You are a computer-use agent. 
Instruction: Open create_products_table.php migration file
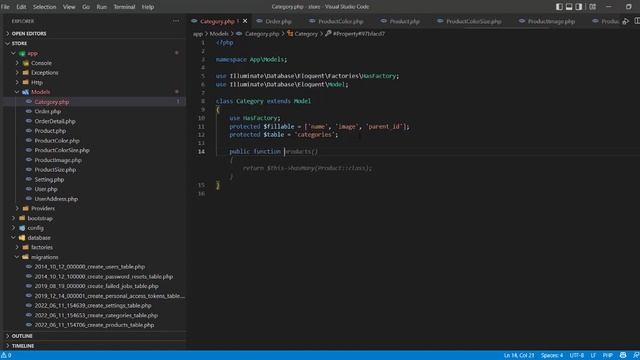(x=93, y=325)
